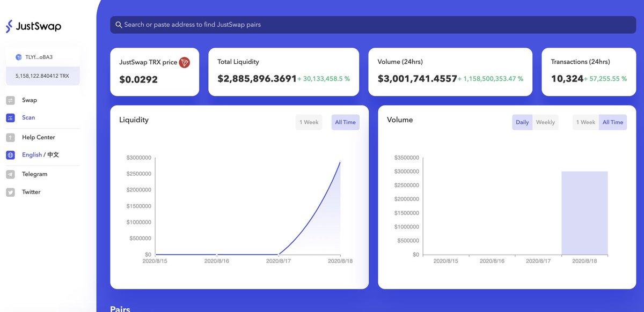Click the Total Liquidity card label

(x=238, y=62)
